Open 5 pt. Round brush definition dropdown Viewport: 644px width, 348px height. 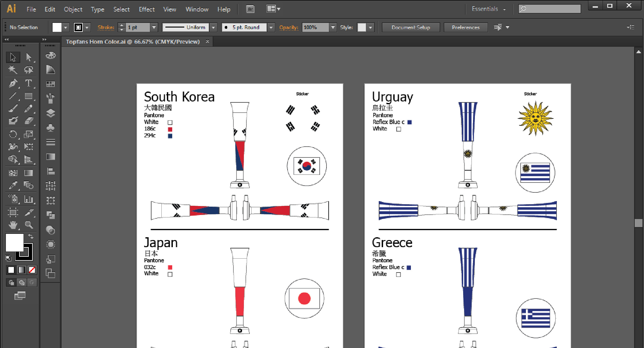pyautogui.click(x=271, y=28)
